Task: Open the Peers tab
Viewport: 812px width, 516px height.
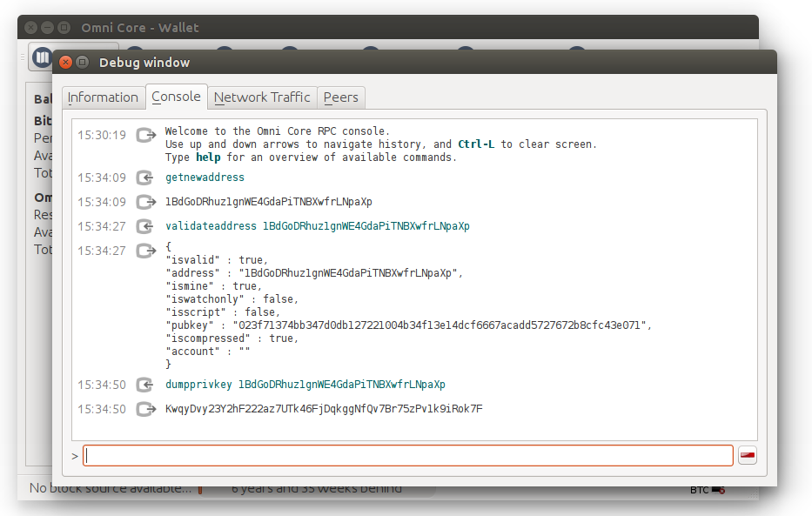Action: tap(340, 97)
